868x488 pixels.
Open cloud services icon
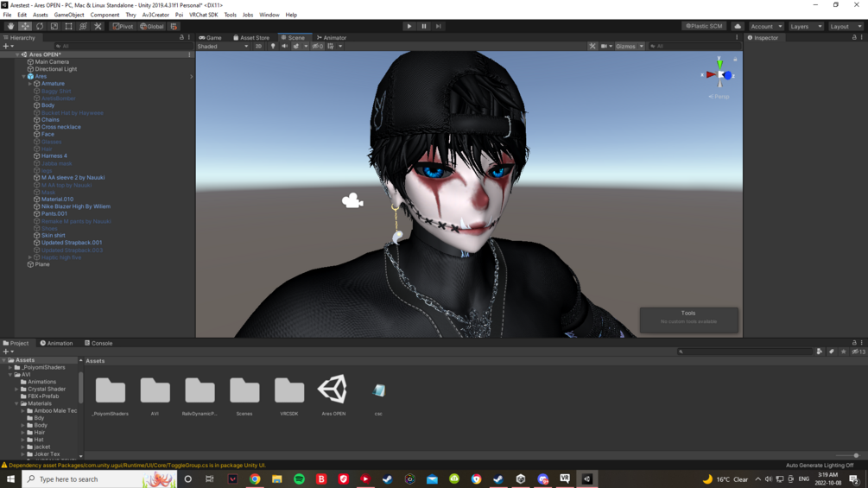pyautogui.click(x=738, y=26)
